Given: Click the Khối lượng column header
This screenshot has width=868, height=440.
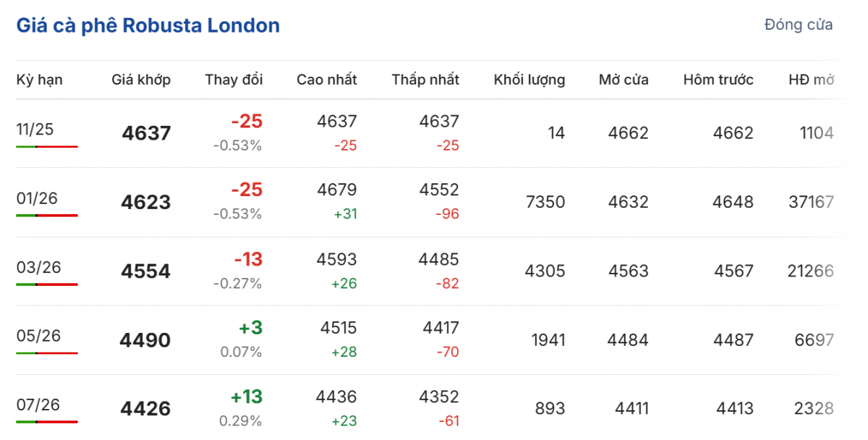Looking at the screenshot, I should coord(529,80).
